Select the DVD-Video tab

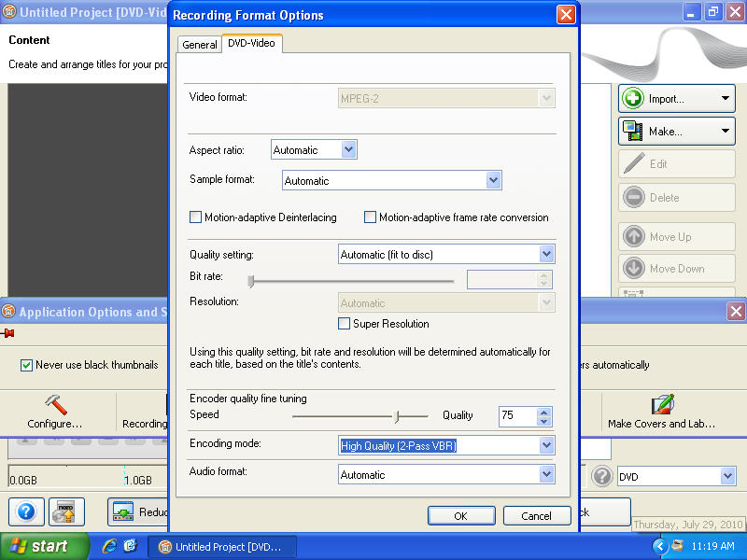click(x=251, y=43)
